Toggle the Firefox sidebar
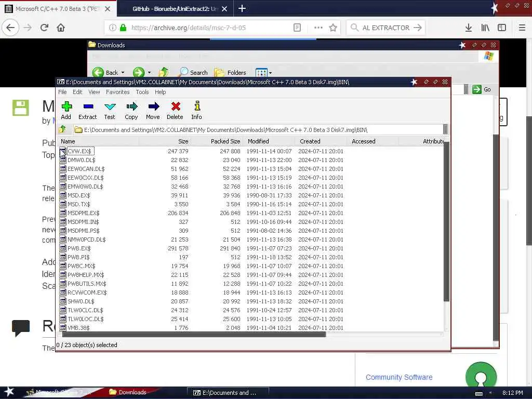 point(502,28)
